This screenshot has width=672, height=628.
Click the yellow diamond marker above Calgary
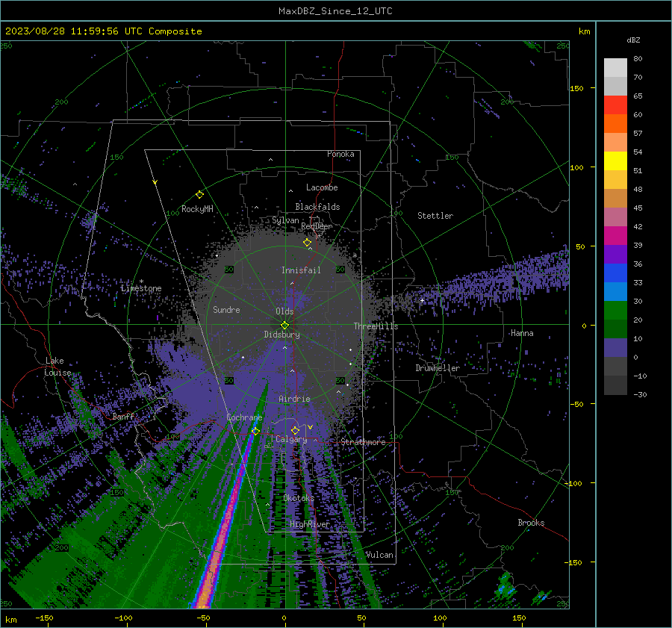[x=295, y=430]
